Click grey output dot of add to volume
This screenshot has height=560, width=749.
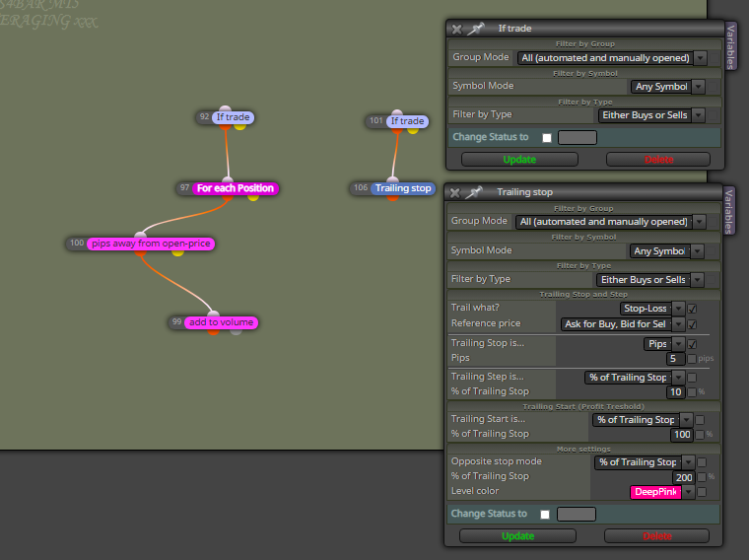236,331
